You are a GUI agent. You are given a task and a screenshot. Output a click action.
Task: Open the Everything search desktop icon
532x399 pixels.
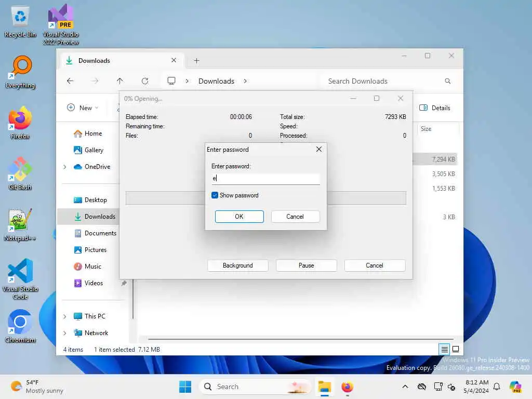[x=20, y=72]
